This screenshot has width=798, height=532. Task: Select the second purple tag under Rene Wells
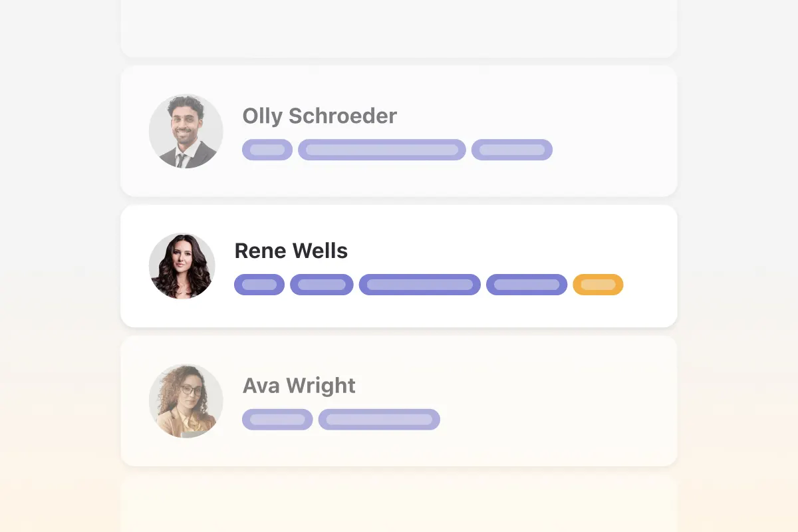coord(322,285)
